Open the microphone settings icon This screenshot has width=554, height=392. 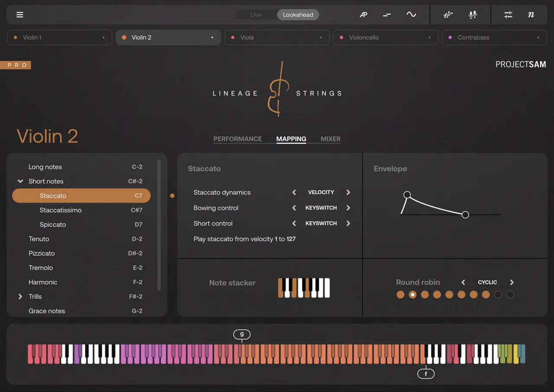pyautogui.click(x=473, y=15)
